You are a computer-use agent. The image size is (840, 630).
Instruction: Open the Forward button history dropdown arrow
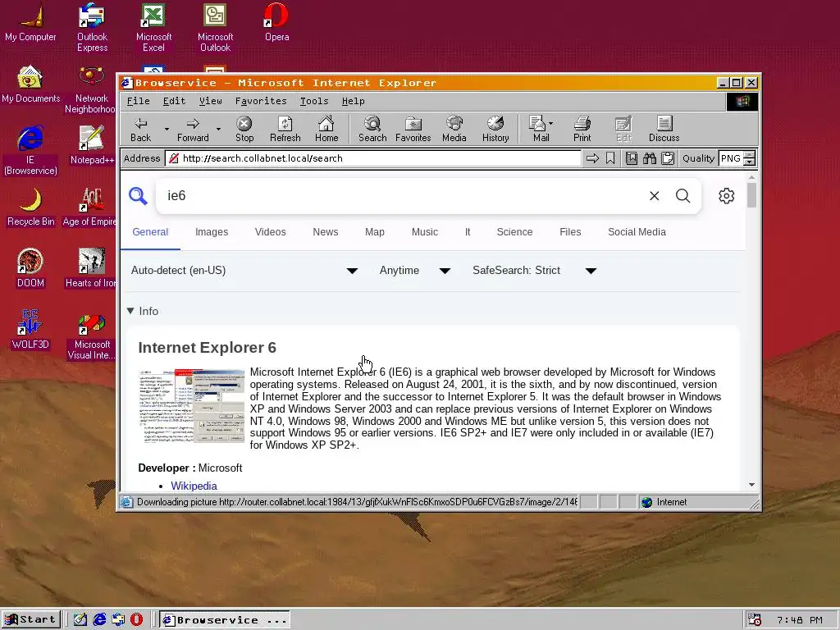click(x=218, y=129)
